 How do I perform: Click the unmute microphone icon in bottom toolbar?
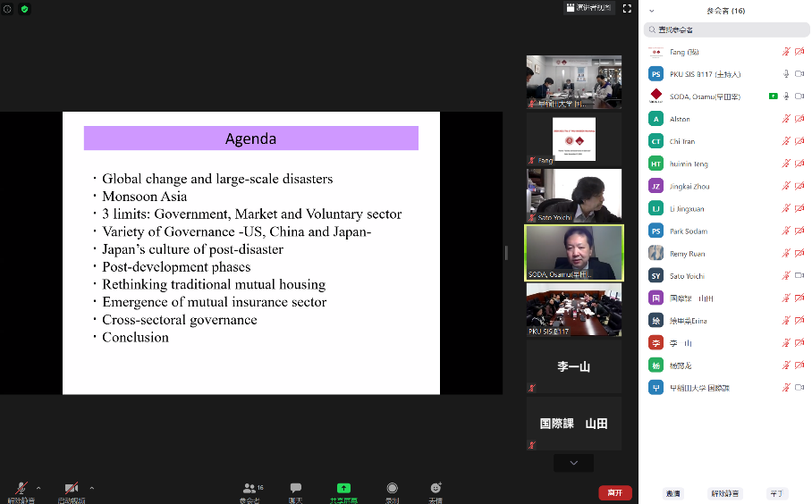[21, 489]
